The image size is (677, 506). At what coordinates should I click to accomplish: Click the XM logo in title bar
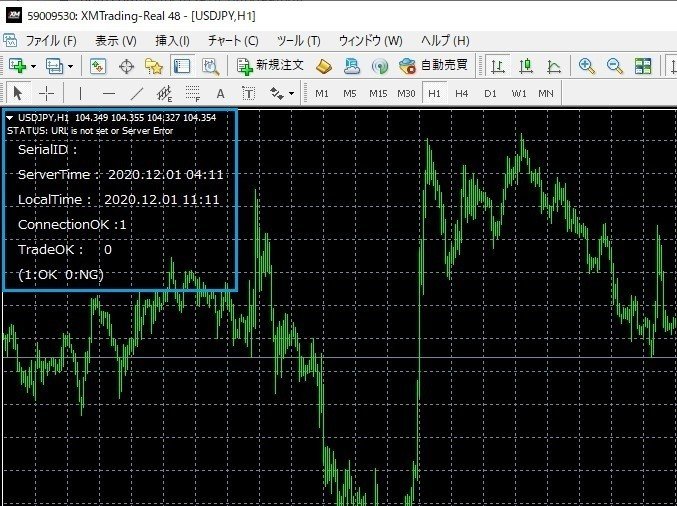(13, 16)
